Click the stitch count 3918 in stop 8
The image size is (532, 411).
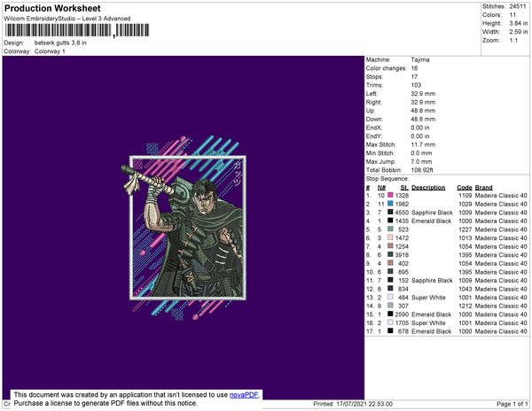402,255
